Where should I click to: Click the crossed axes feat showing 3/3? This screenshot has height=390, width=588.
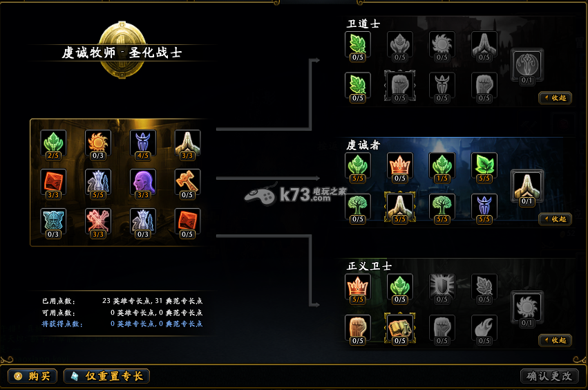98,223
